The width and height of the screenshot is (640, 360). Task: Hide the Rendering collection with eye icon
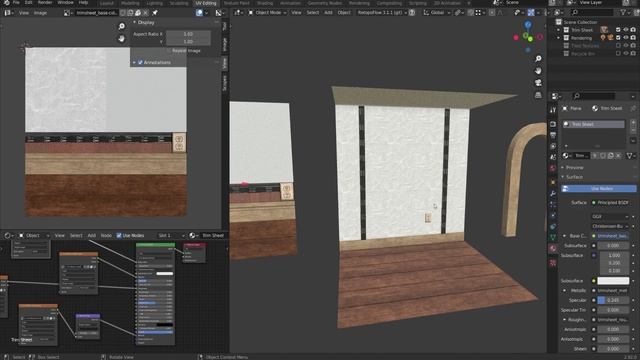626,38
